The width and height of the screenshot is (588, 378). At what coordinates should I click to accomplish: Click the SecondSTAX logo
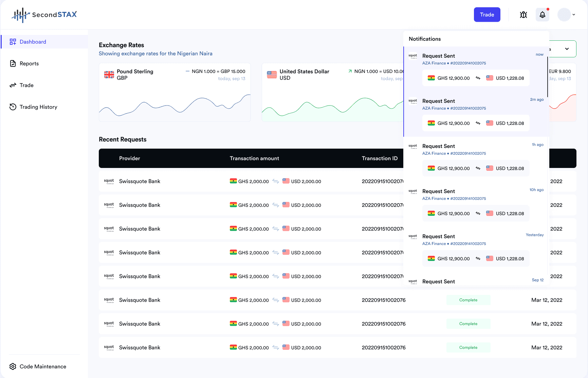pos(44,15)
